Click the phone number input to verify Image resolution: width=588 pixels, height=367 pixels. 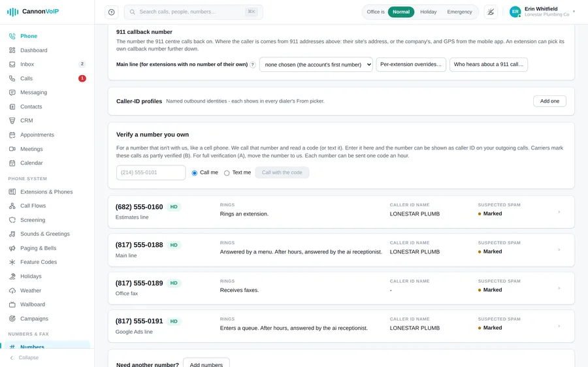(x=151, y=172)
